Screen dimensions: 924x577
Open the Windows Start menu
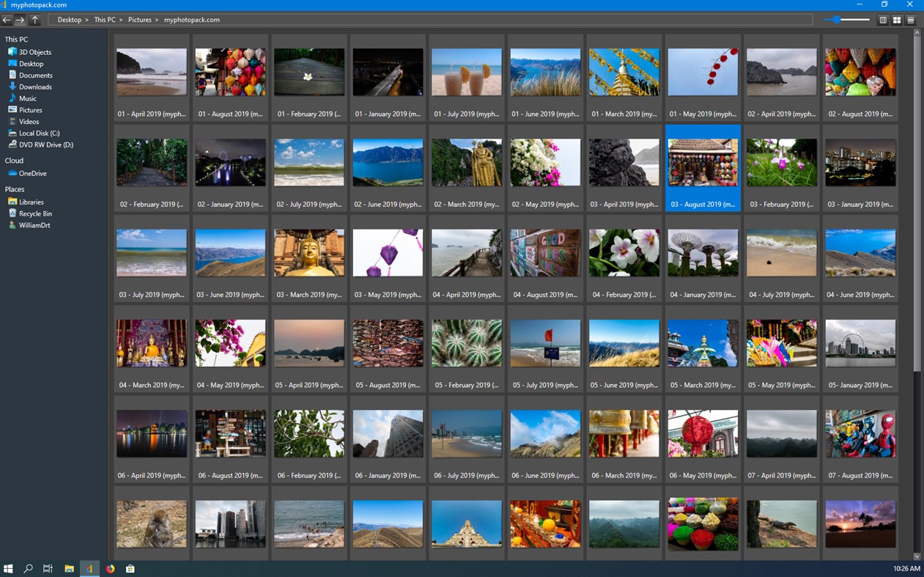tap(8, 568)
